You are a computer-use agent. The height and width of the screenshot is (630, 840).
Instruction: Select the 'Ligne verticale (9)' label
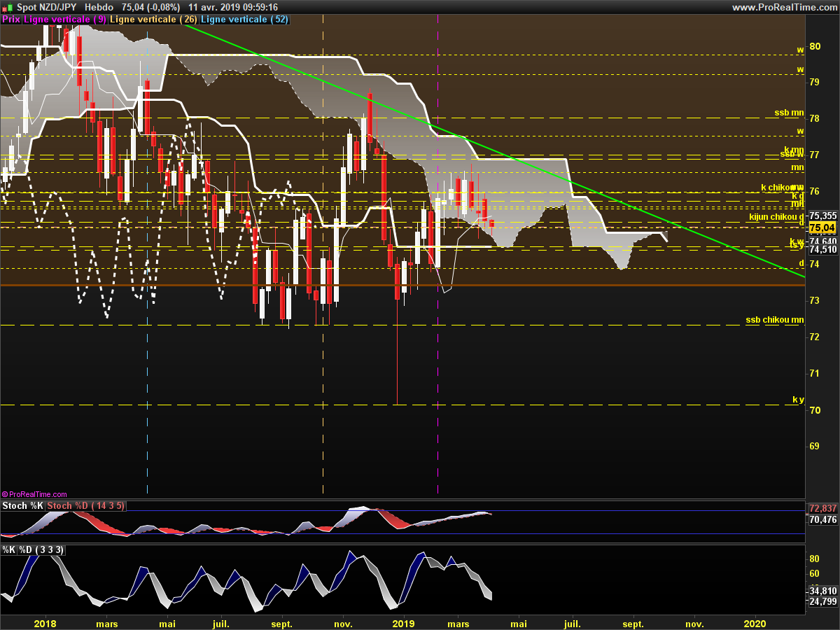[x=65, y=20]
